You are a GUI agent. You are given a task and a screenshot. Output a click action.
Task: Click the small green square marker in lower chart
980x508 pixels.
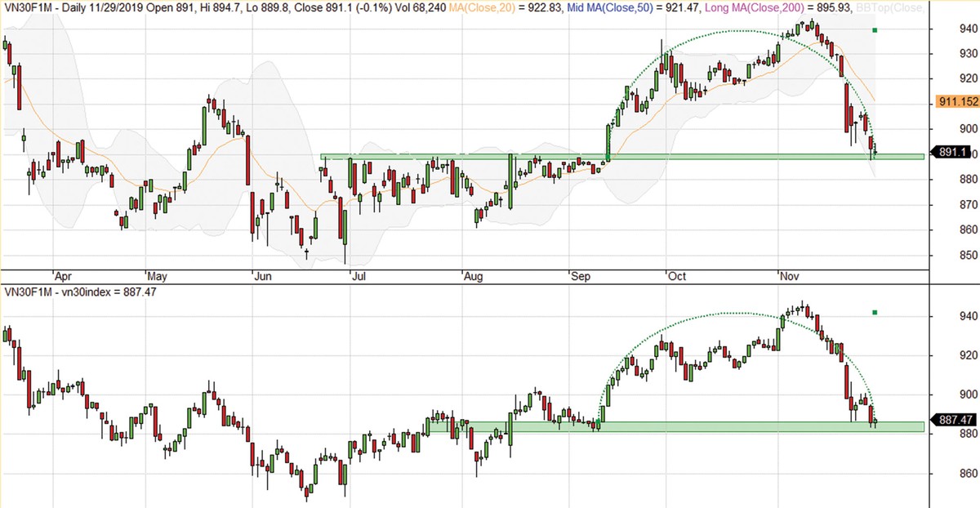tap(875, 312)
